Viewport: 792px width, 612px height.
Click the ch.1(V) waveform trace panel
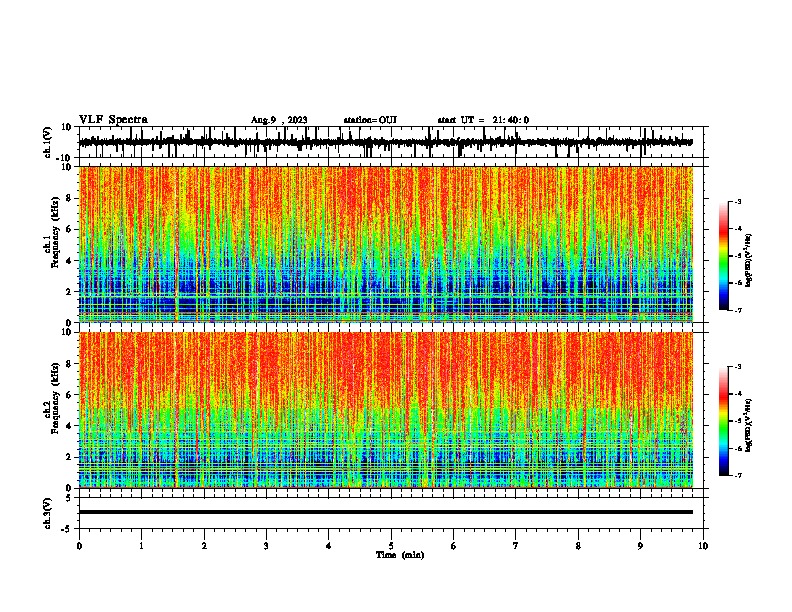(393, 142)
